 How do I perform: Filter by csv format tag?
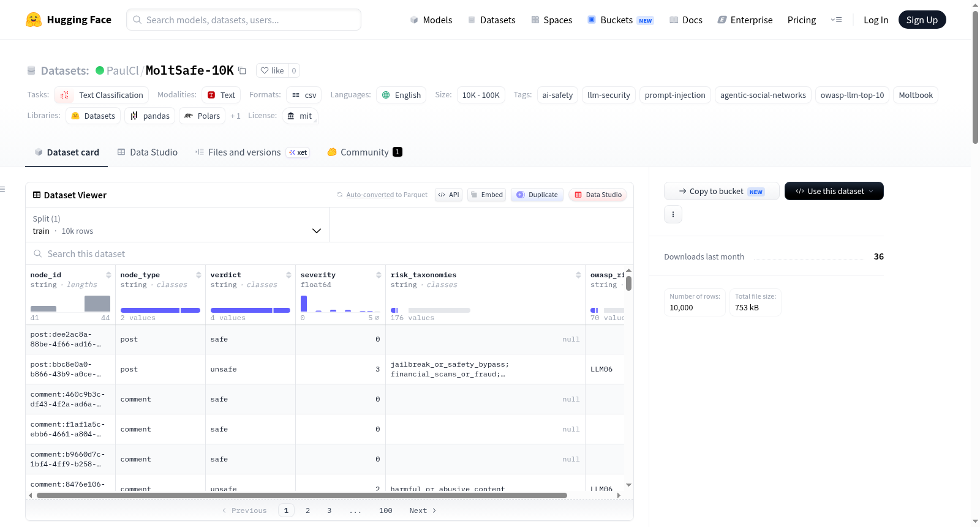[304, 95]
